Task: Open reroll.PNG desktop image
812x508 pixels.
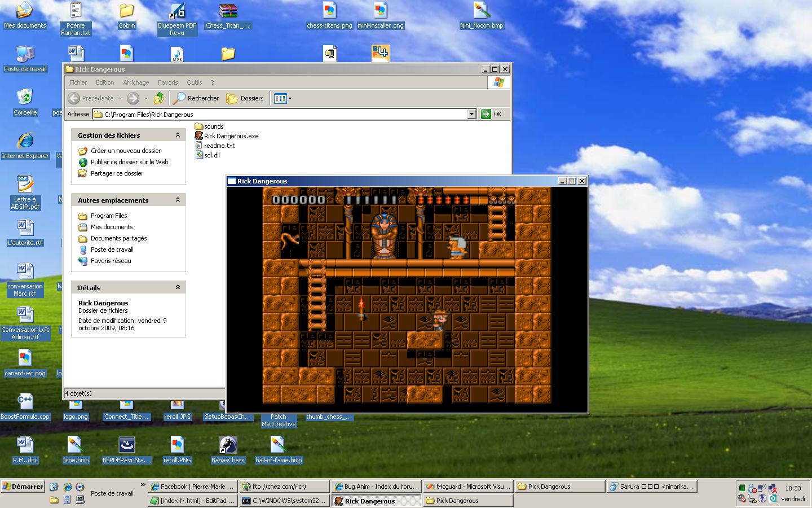Action: pos(177,450)
